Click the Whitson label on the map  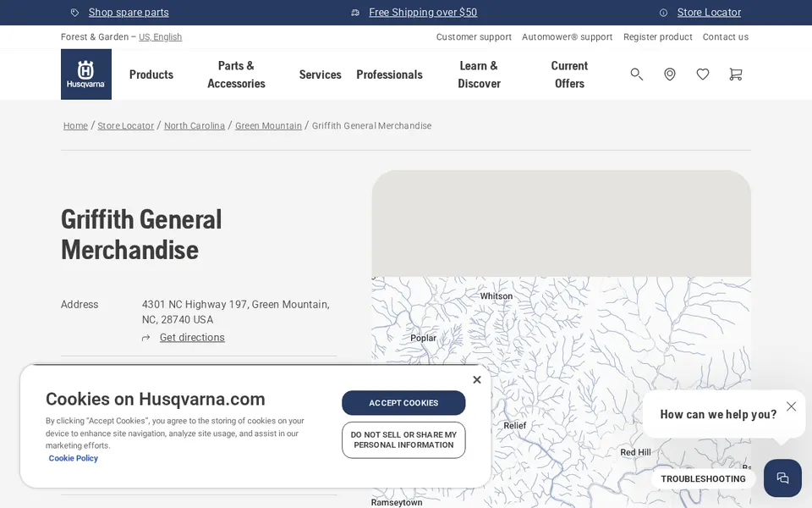tap(497, 296)
